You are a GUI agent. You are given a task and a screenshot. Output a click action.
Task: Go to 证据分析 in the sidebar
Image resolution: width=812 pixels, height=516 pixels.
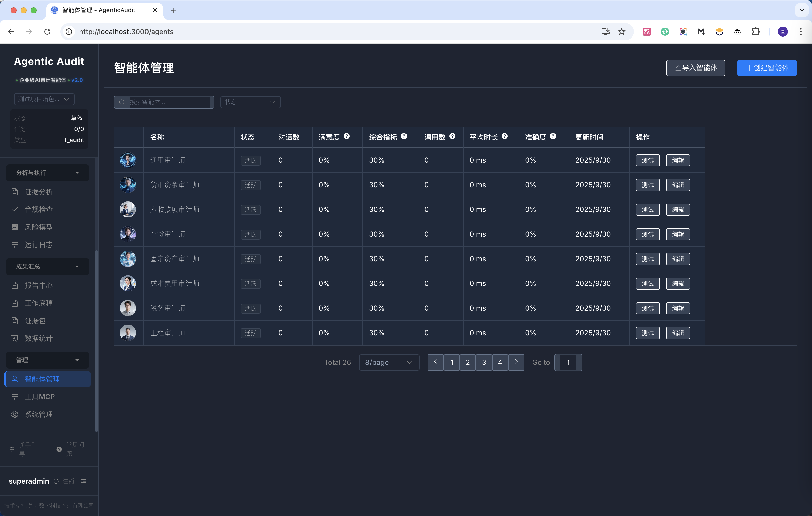[x=39, y=192]
